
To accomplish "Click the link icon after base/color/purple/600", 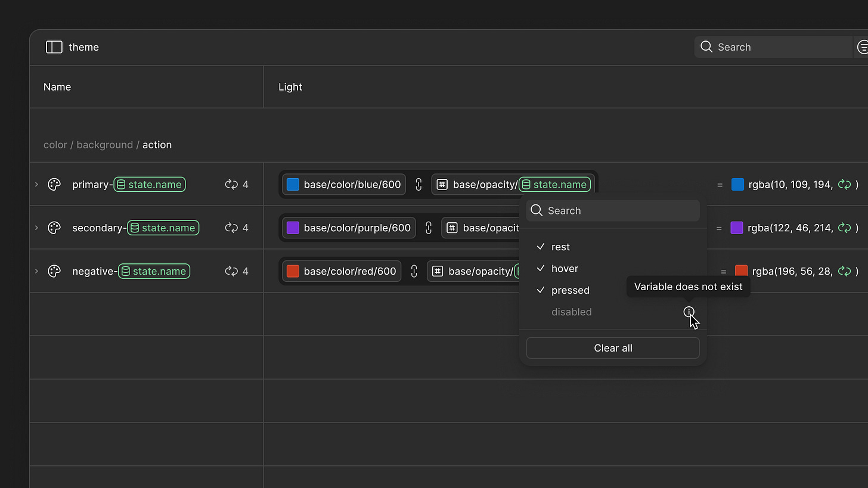I will tap(428, 228).
